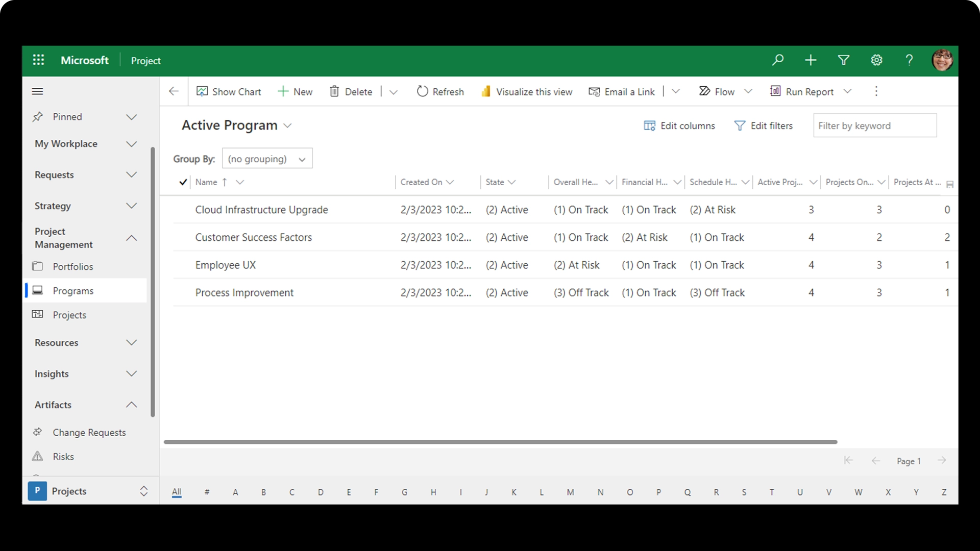Open Portfolios in the sidebar
The width and height of the screenshot is (980, 551).
coord(73,267)
